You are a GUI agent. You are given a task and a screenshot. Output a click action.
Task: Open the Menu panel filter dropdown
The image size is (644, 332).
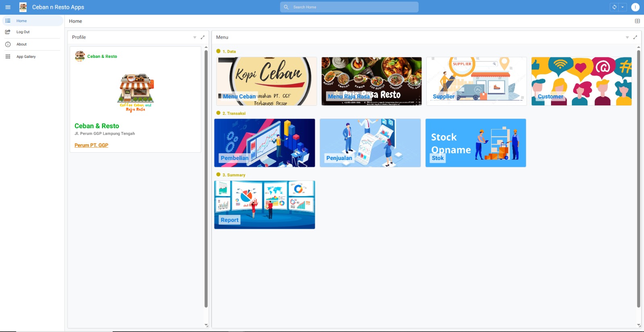pyautogui.click(x=627, y=37)
